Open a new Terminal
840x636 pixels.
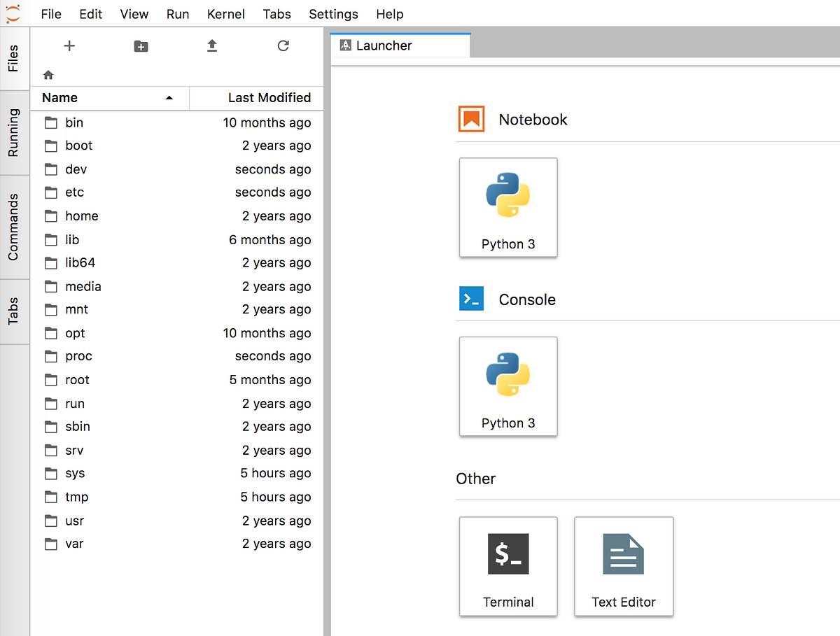(508, 567)
